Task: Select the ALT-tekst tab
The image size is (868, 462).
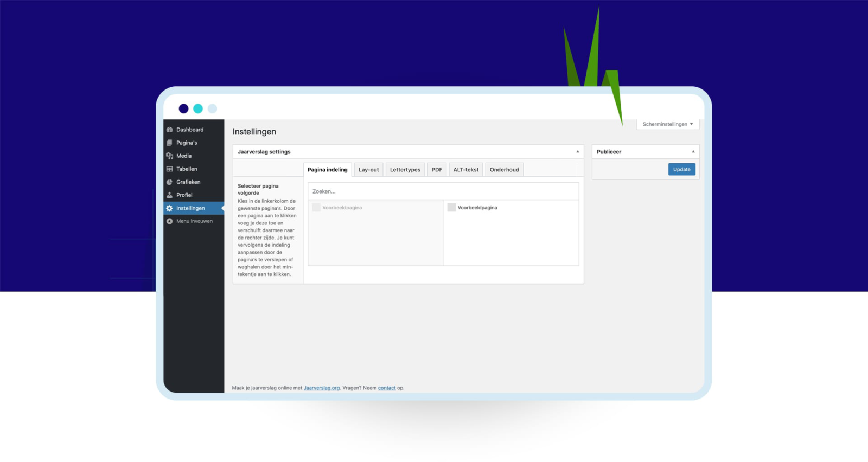Action: click(x=465, y=170)
